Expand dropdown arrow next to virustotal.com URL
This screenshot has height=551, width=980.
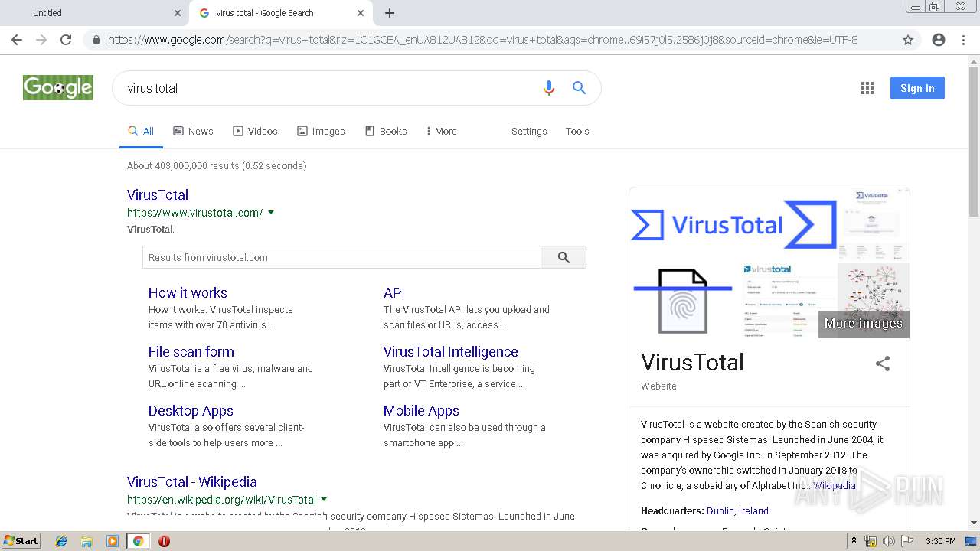pos(271,213)
